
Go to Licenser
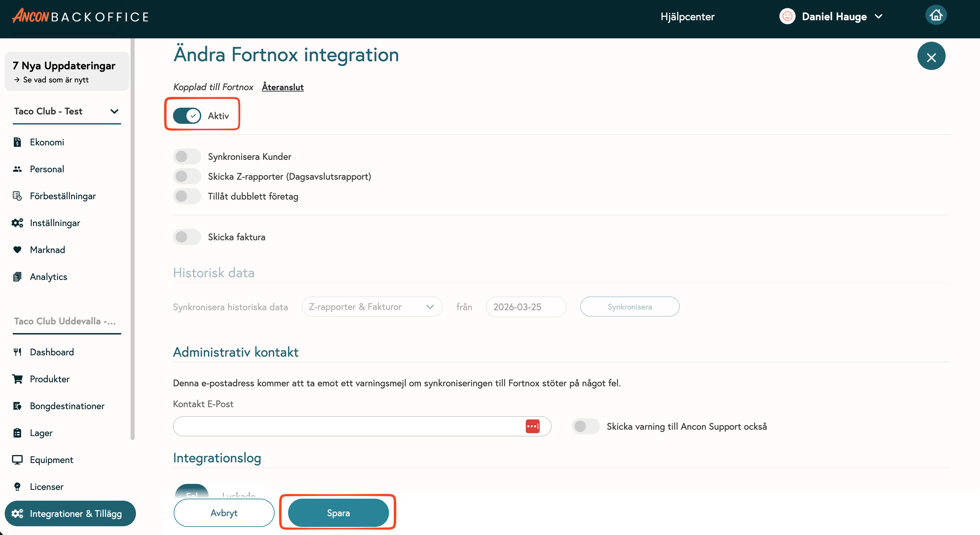(x=47, y=487)
